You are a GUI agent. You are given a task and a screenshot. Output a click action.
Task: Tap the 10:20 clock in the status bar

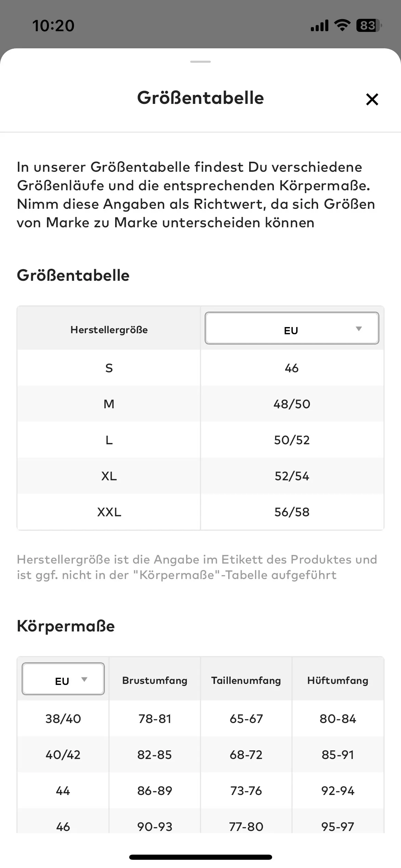(x=53, y=26)
